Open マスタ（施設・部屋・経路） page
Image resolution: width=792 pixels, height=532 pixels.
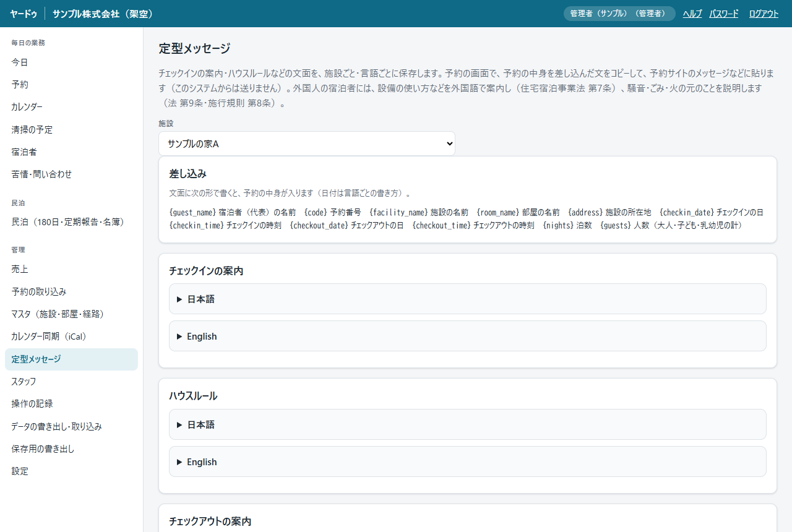click(71, 314)
